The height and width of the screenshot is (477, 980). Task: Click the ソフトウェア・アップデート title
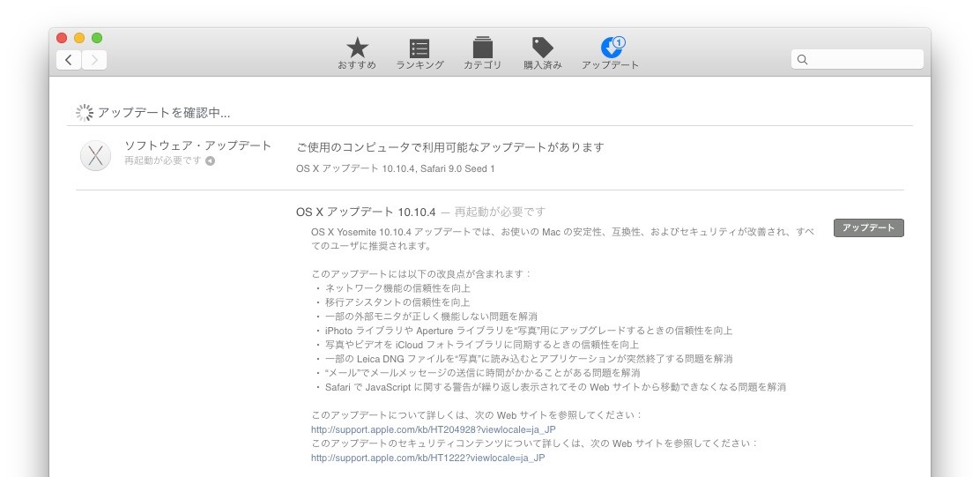pos(198,145)
